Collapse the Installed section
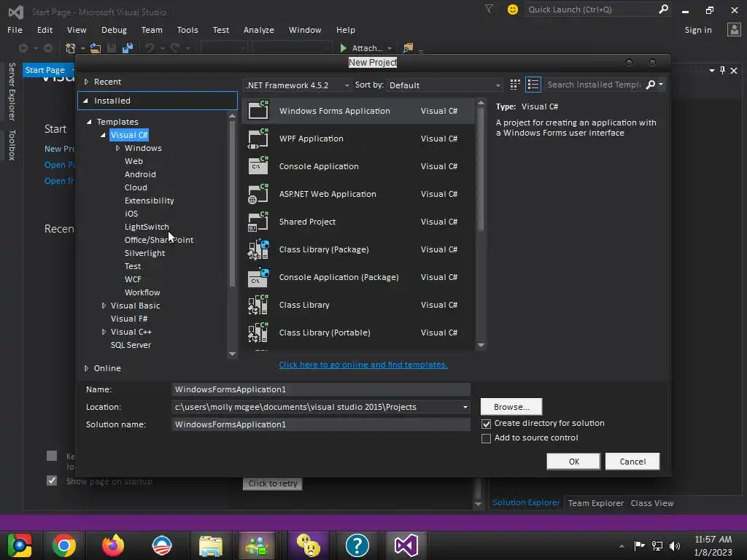The width and height of the screenshot is (747, 560). pyautogui.click(x=86, y=101)
